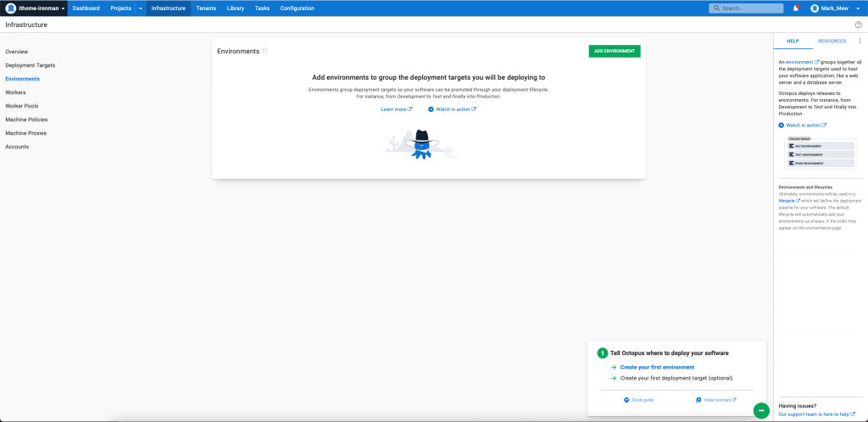
Task: Click into the Search field
Action: click(746, 8)
